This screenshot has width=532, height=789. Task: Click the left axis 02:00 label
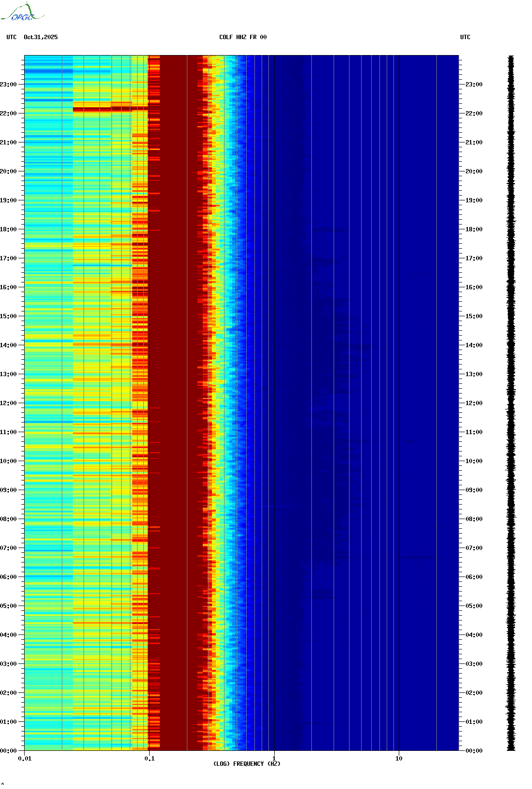point(8,693)
